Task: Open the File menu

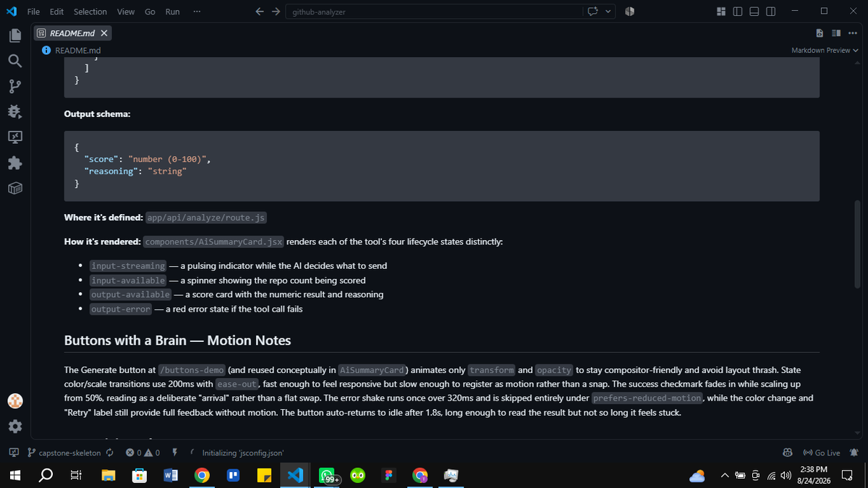Action: pos(33,12)
